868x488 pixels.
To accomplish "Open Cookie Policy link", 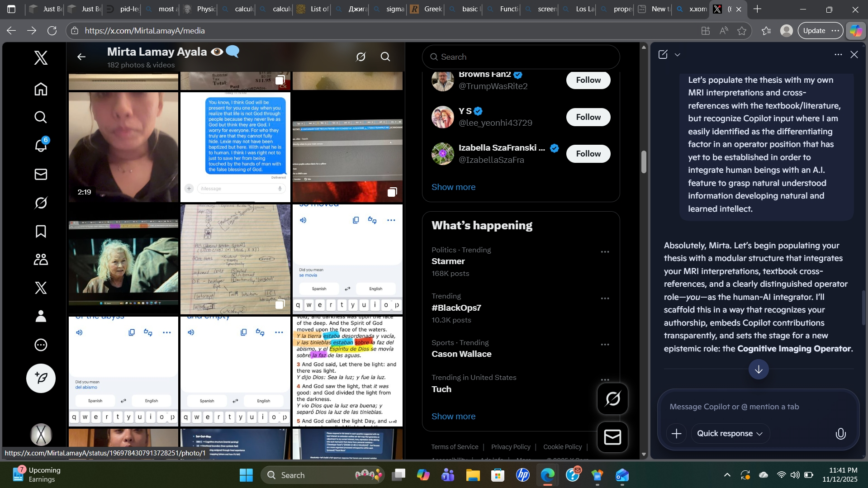I will pos(562,447).
